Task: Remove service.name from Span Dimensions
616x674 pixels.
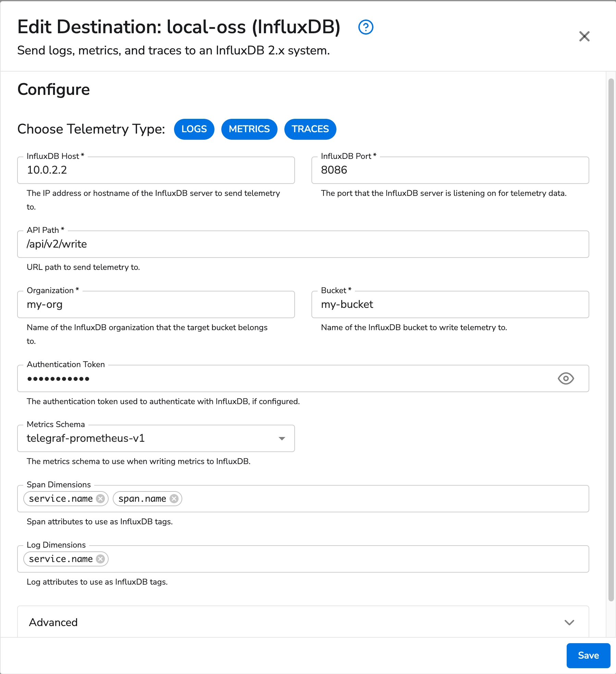Action: 100,499
